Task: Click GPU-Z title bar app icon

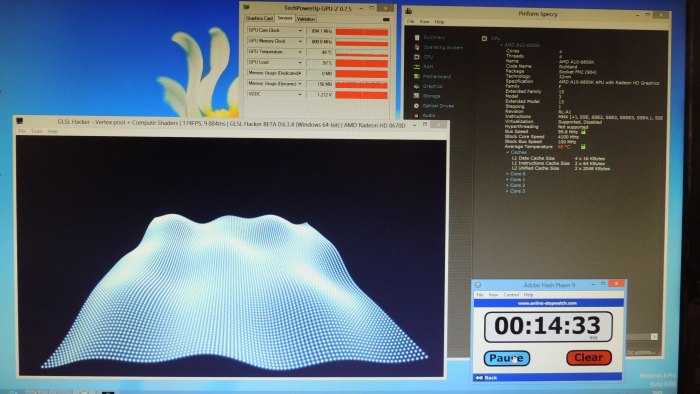Action: pos(246,7)
